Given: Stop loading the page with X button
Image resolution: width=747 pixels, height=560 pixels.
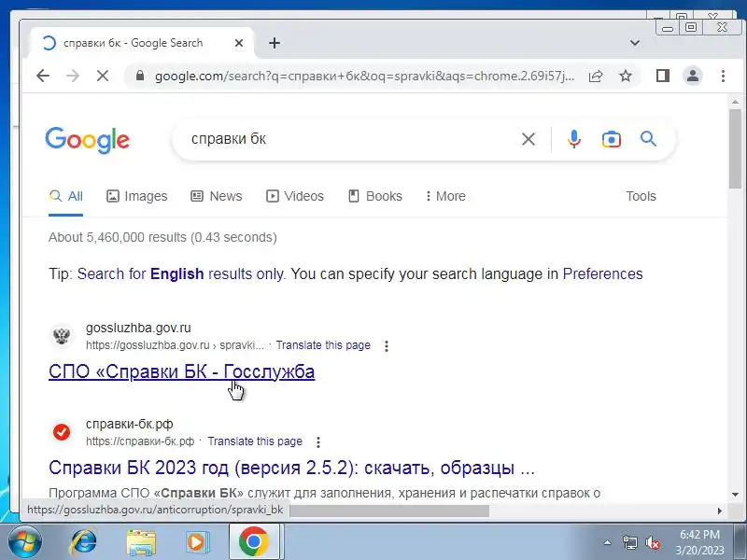Looking at the screenshot, I should [103, 76].
